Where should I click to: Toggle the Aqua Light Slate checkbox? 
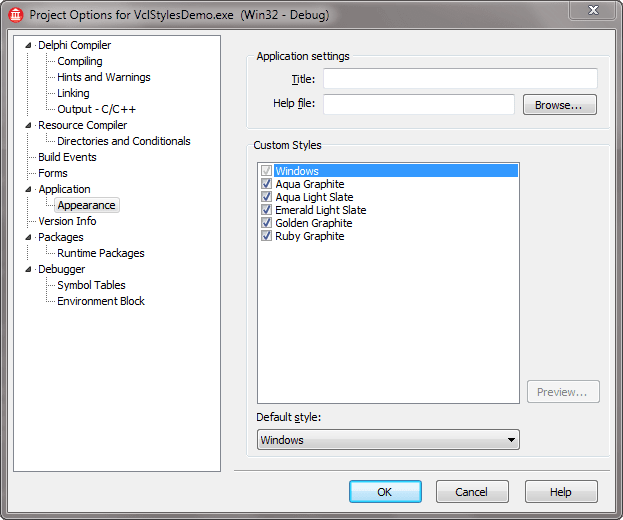point(266,197)
